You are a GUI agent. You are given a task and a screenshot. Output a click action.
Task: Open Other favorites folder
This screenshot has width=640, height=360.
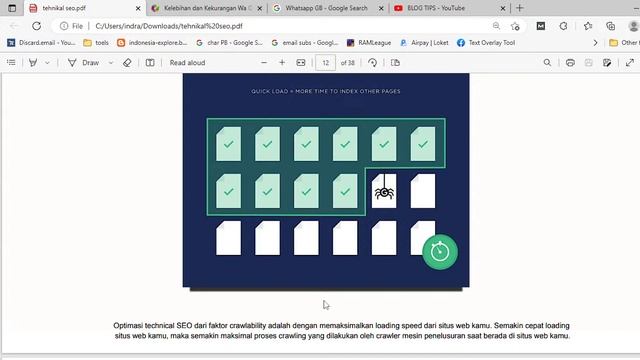click(x=624, y=42)
